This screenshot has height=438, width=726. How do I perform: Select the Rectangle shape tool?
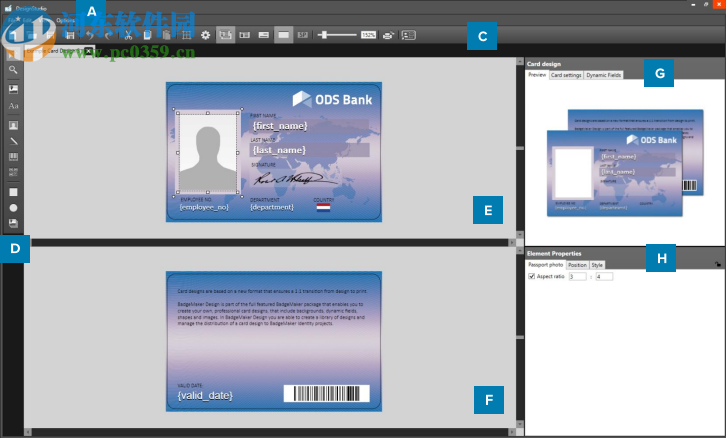[x=13, y=192]
